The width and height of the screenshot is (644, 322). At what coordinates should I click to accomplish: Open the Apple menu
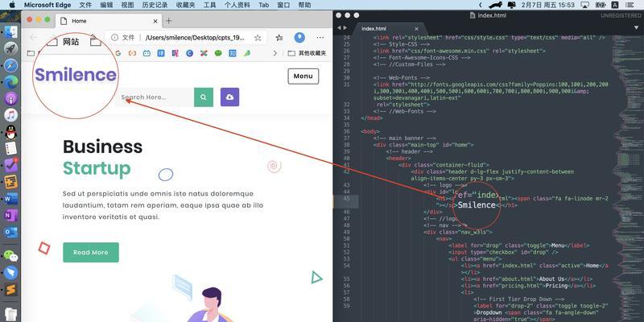[12, 5]
